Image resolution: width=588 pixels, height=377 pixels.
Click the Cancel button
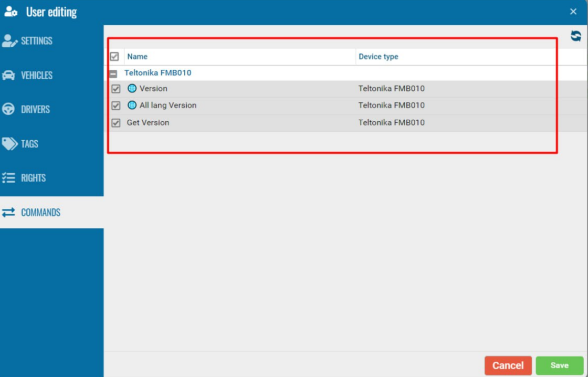pos(508,365)
